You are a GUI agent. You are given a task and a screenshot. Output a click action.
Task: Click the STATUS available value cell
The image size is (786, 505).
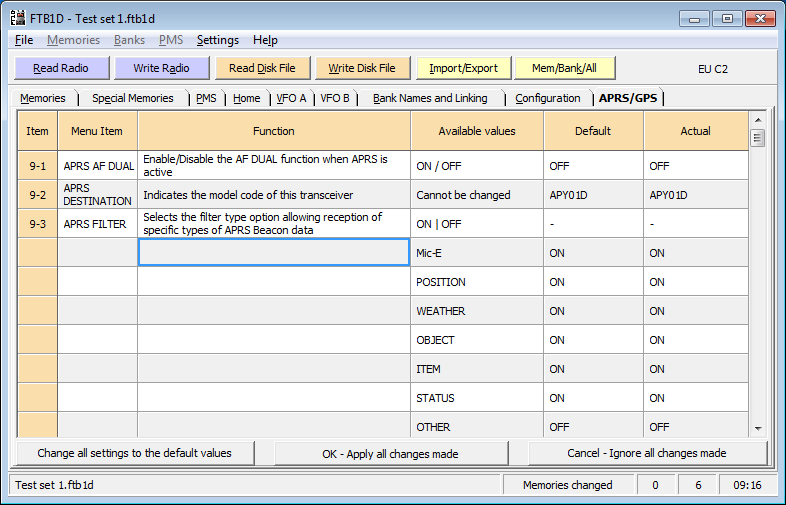point(477,398)
